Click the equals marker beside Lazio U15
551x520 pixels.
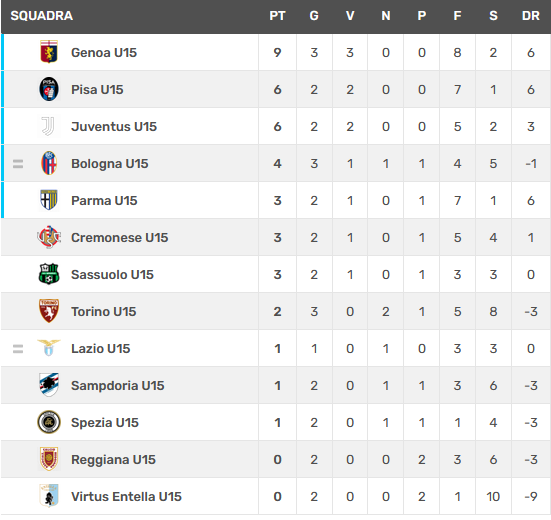tap(18, 349)
